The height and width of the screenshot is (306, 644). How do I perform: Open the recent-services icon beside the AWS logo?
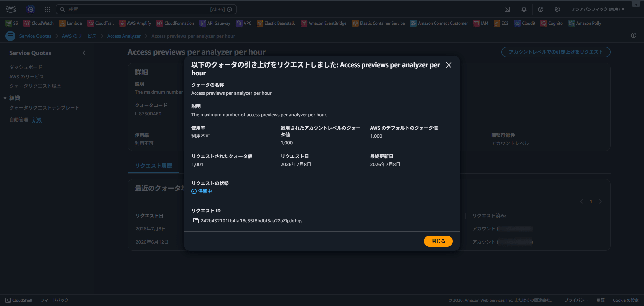coord(31,9)
